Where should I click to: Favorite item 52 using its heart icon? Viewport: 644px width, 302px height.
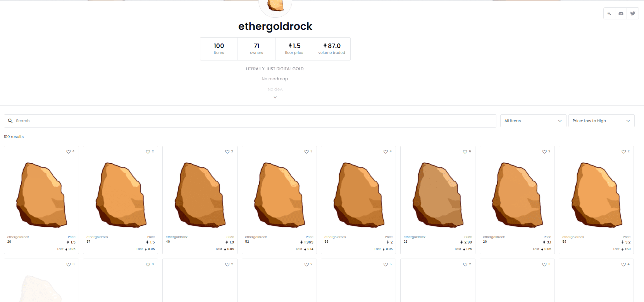click(x=307, y=152)
